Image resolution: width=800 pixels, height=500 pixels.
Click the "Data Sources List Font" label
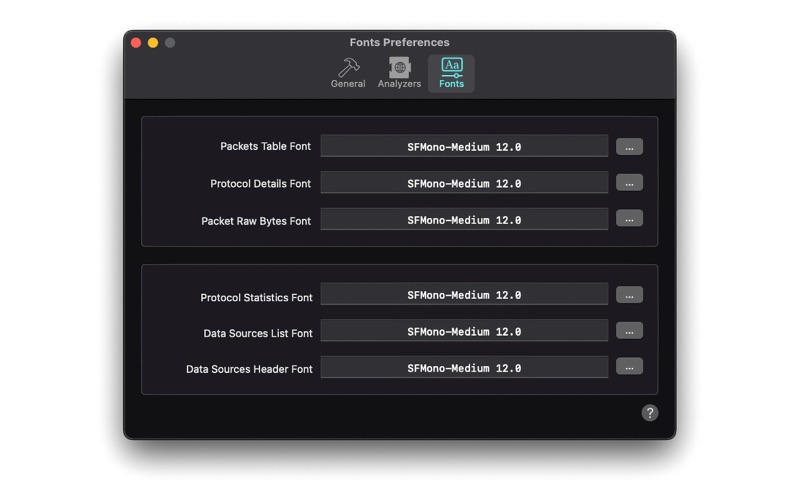click(x=258, y=333)
